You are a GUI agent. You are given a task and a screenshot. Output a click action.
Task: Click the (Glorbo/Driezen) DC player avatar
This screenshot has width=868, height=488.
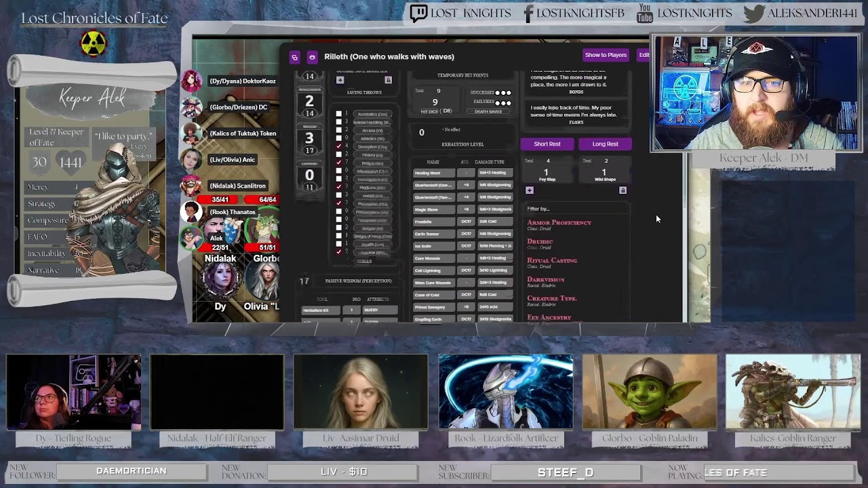[191, 107]
